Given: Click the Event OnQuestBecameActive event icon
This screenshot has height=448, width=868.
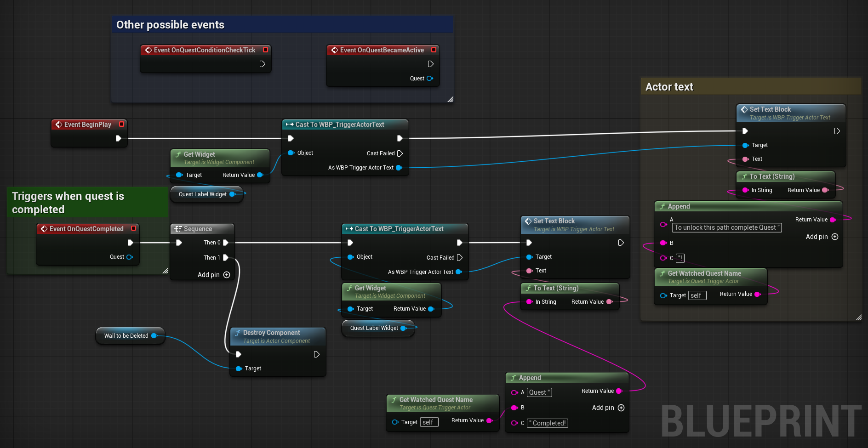Looking at the screenshot, I should coord(334,50).
